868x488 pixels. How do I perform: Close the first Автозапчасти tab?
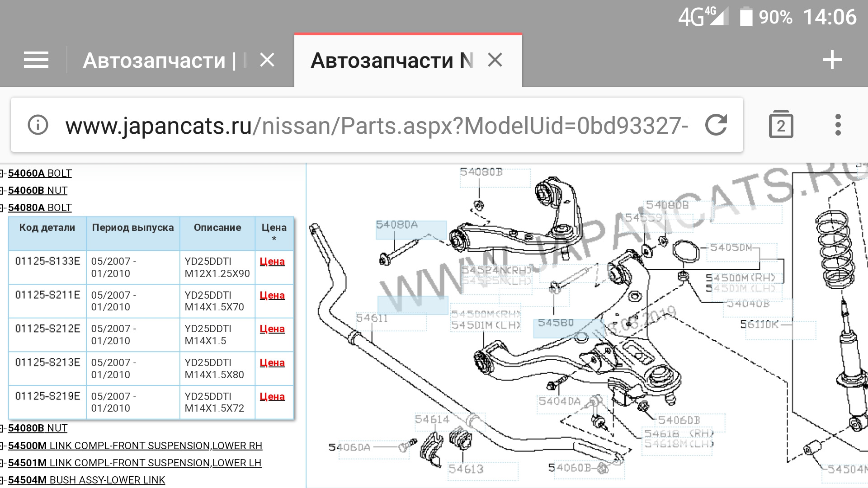point(267,60)
